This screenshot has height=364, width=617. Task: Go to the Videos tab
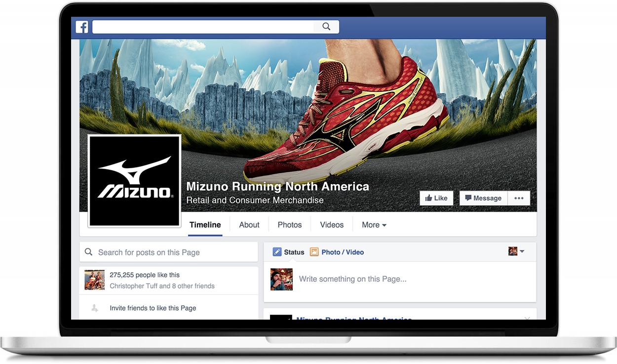(x=332, y=225)
